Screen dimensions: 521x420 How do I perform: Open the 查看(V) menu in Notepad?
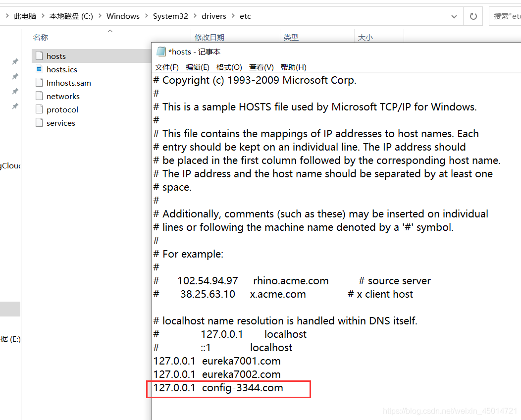261,67
